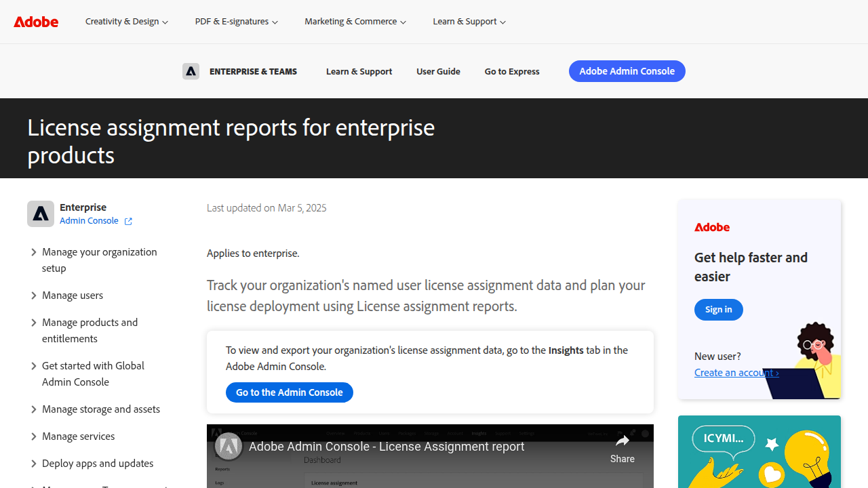The height and width of the screenshot is (488, 868).
Task: Open the ENTERPRISE & TEAMS nav item
Action: [x=253, y=71]
